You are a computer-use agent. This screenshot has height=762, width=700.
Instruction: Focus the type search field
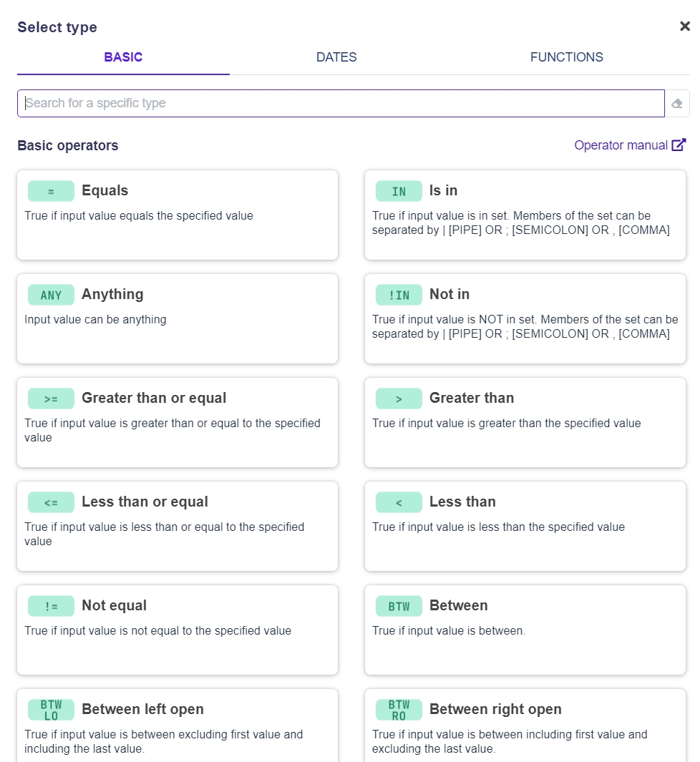tap(341, 103)
